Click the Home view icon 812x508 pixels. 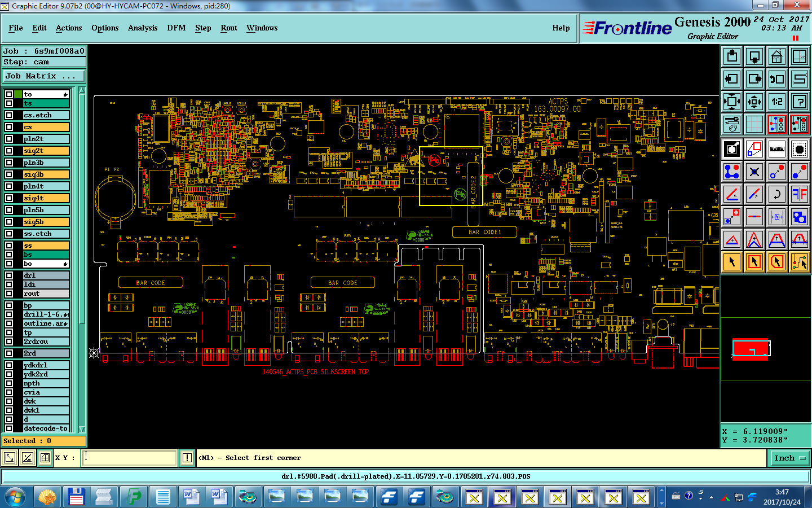(777, 56)
